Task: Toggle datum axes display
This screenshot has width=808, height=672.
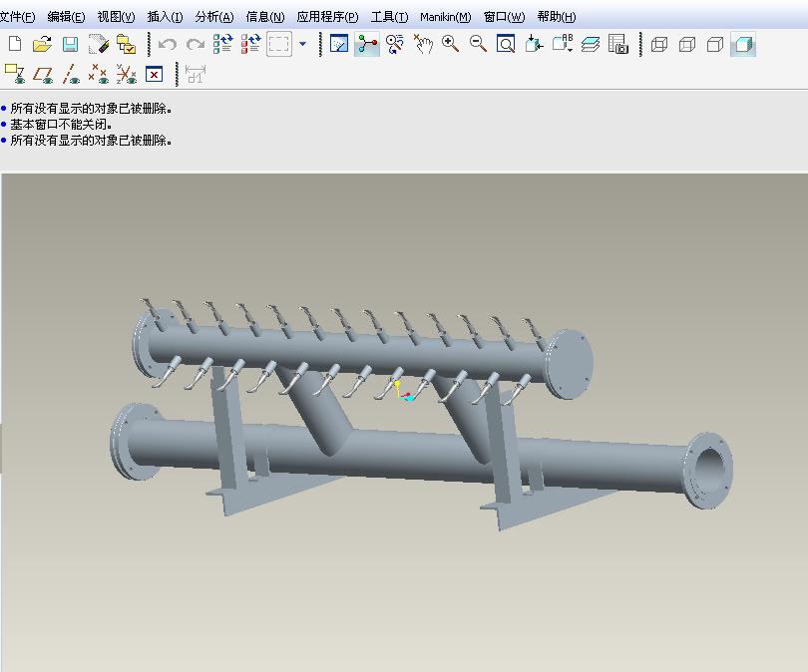Action: pyautogui.click(x=71, y=74)
